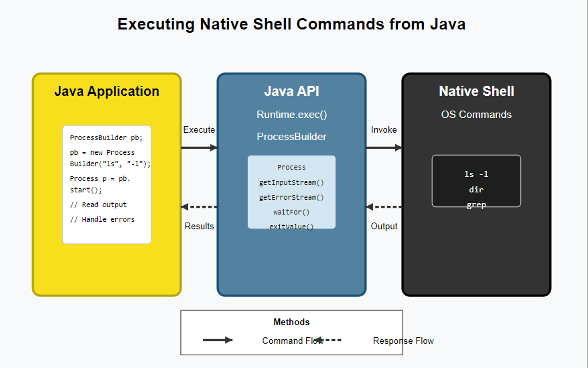Click the solid arrow below 'Execute'
Viewport: 588px width, 368px height.
tap(199, 147)
